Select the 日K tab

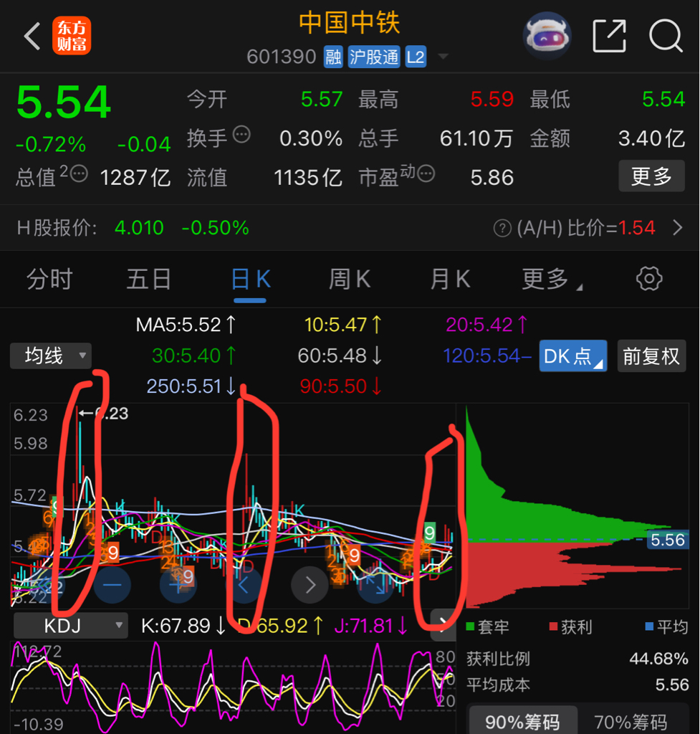(250, 280)
